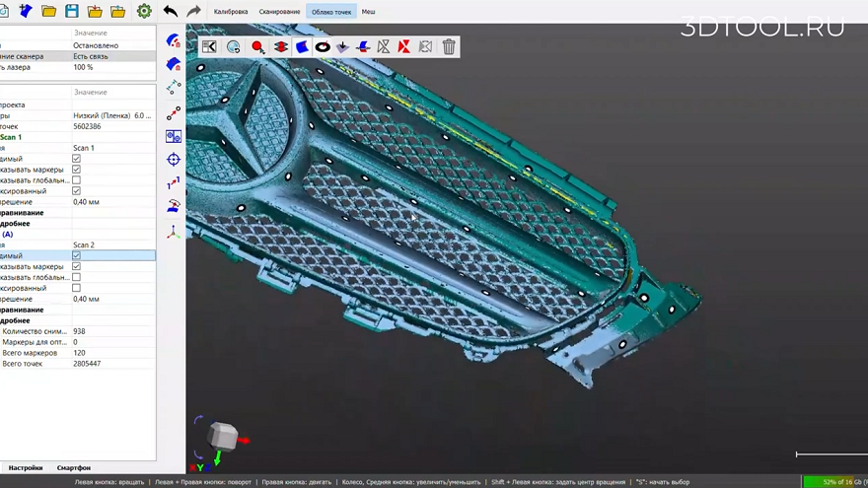Select the blue (A) group header
The width and height of the screenshot is (868, 488).
pos(7,234)
